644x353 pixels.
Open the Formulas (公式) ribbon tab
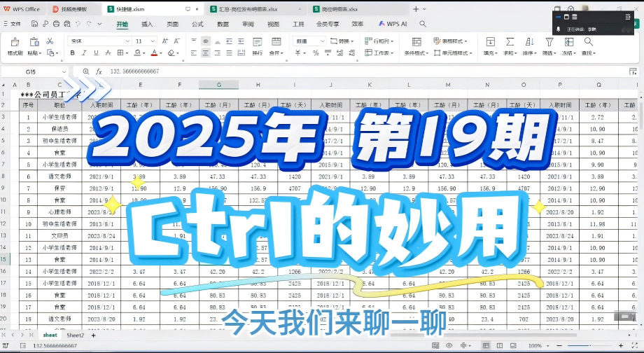pos(197,25)
